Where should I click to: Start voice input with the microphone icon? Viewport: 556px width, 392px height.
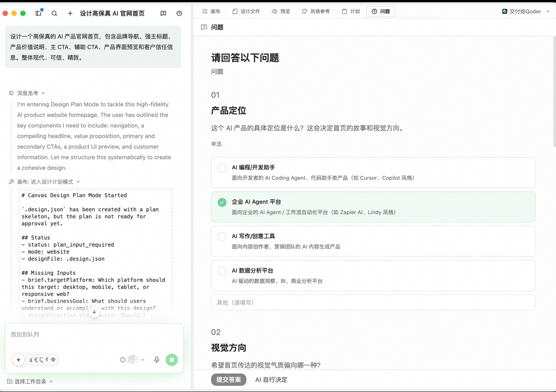157,360
